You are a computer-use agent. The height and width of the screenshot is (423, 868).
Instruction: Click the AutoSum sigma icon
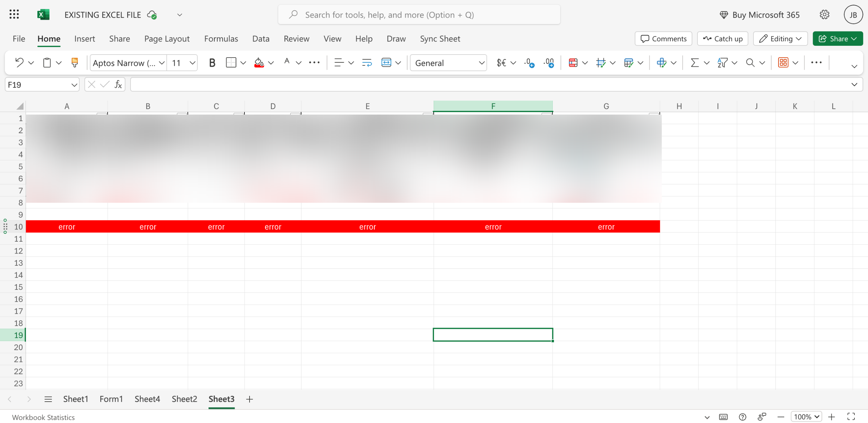695,63
